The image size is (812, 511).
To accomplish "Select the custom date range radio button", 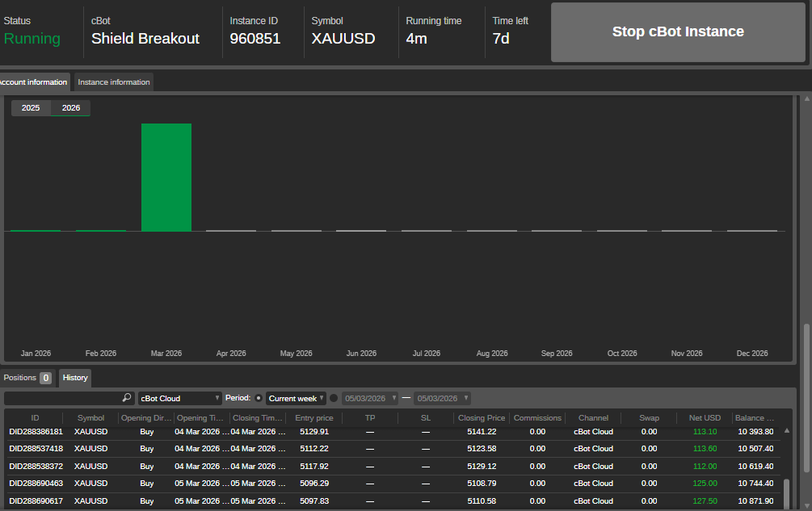I will [334, 398].
